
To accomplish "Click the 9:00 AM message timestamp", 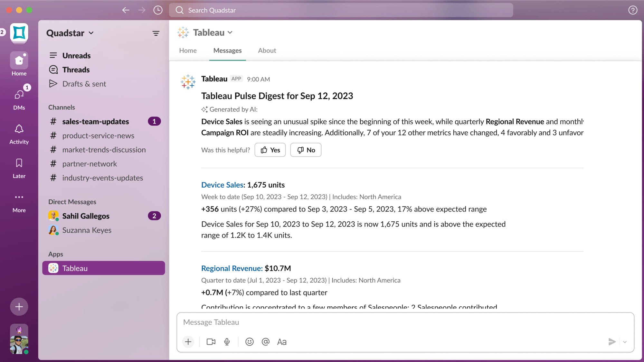I will (x=258, y=79).
